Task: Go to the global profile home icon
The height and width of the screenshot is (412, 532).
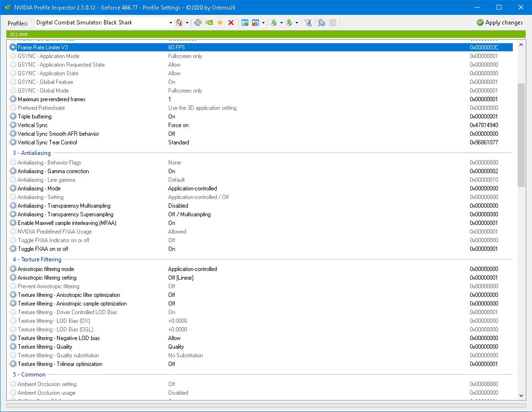Action: [x=179, y=23]
